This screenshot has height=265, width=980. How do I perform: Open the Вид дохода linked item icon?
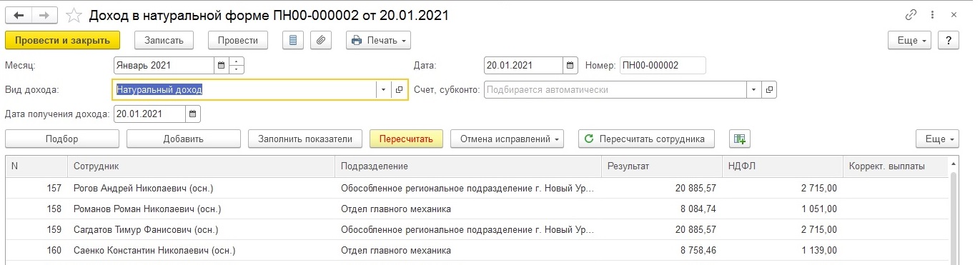[399, 90]
